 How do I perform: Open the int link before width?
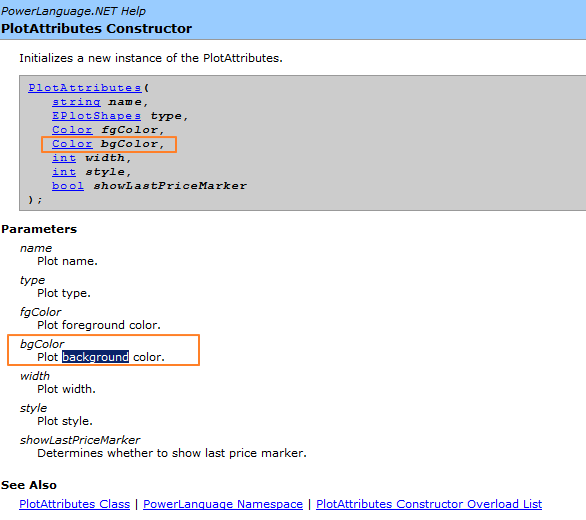coord(64,158)
